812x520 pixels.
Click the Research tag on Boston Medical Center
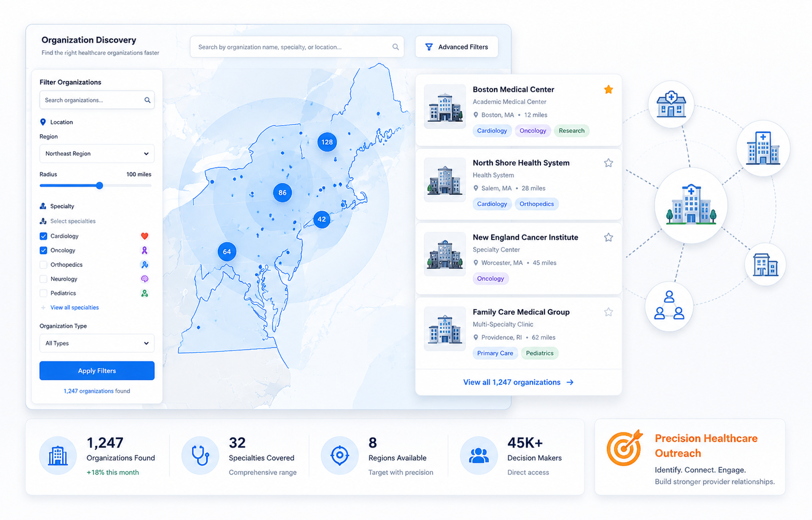click(572, 131)
